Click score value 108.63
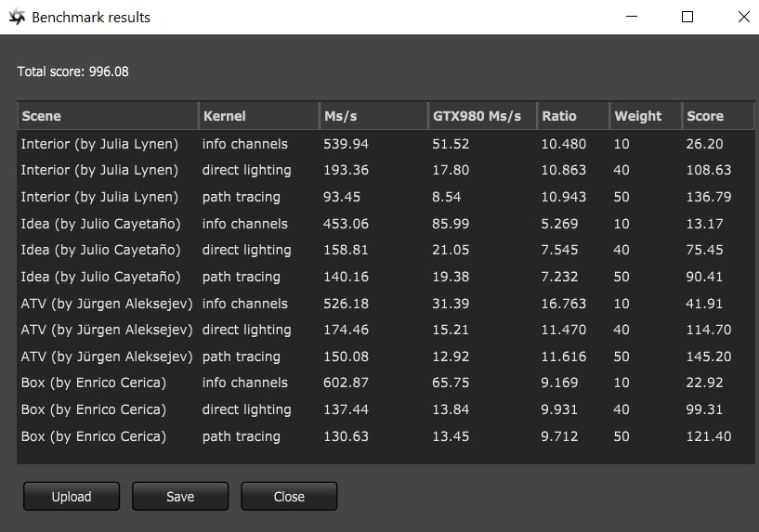Screen dimensions: 759x532 point(709,170)
